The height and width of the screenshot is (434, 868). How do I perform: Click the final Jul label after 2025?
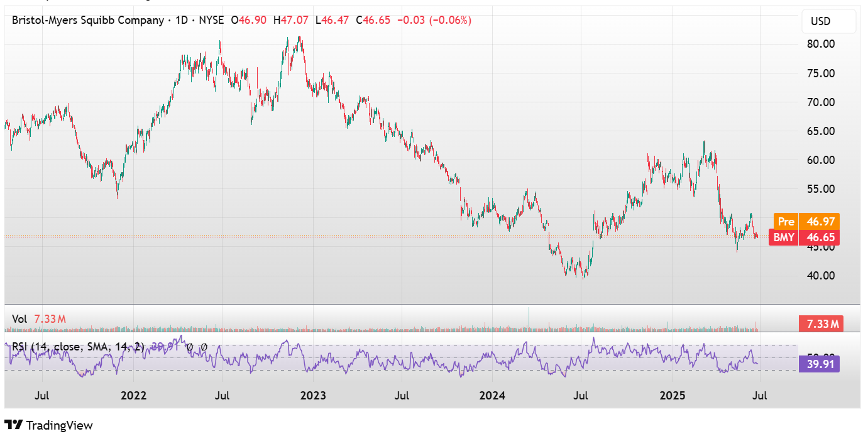click(761, 396)
